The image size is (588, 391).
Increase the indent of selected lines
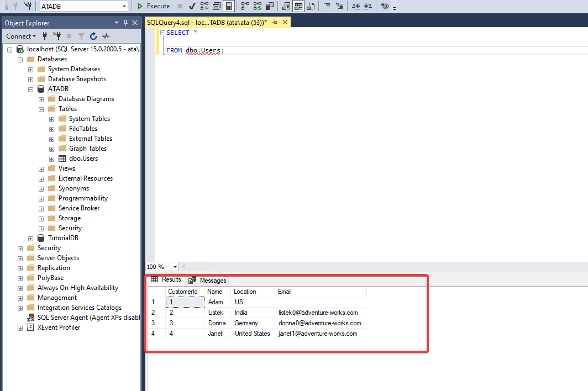(x=368, y=6)
